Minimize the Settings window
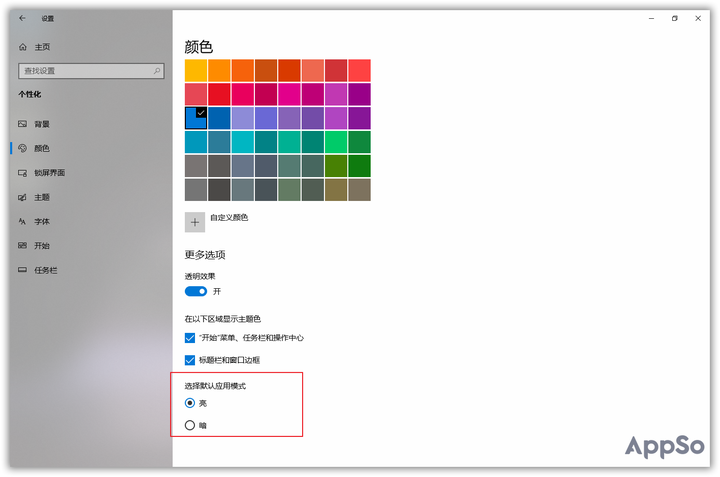 click(x=651, y=18)
